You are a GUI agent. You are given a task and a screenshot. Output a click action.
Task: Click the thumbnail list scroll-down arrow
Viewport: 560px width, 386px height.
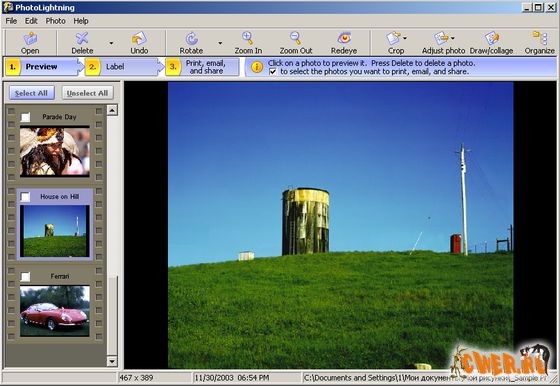click(x=112, y=361)
